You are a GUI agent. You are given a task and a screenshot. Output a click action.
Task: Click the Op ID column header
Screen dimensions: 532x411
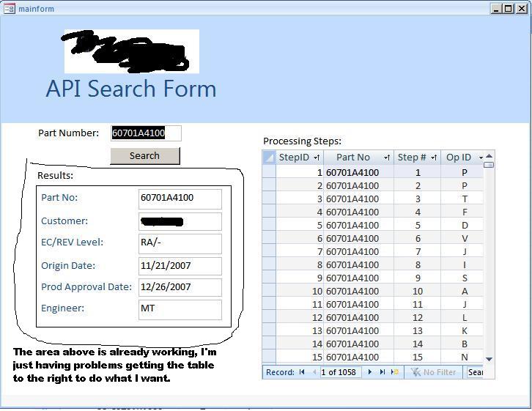[462, 158]
